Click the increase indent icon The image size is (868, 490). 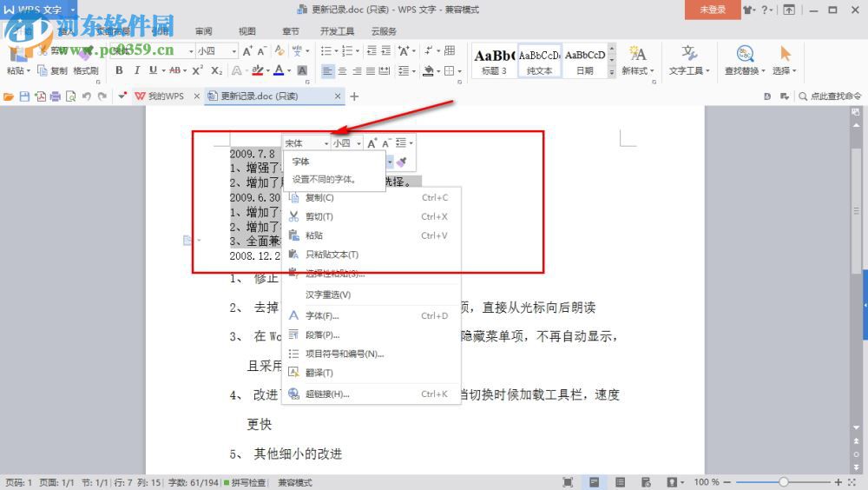[386, 51]
